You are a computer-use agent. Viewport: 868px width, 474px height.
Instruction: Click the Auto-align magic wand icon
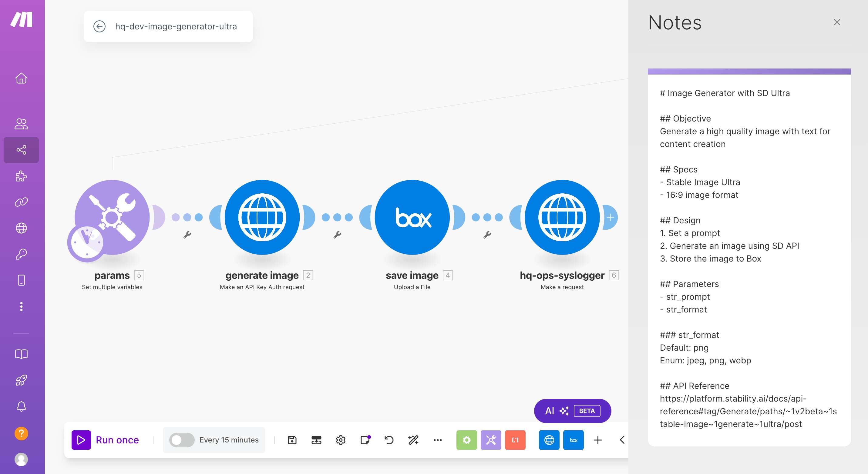pyautogui.click(x=413, y=440)
